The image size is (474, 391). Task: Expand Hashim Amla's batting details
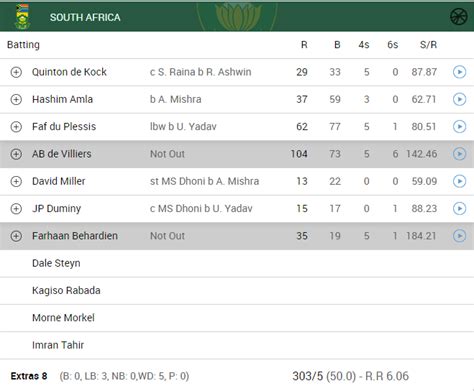[x=16, y=99]
